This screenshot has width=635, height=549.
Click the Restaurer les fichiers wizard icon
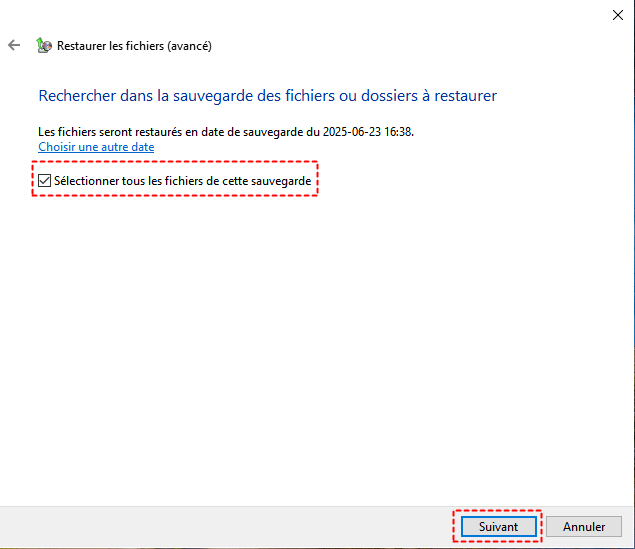(44, 45)
